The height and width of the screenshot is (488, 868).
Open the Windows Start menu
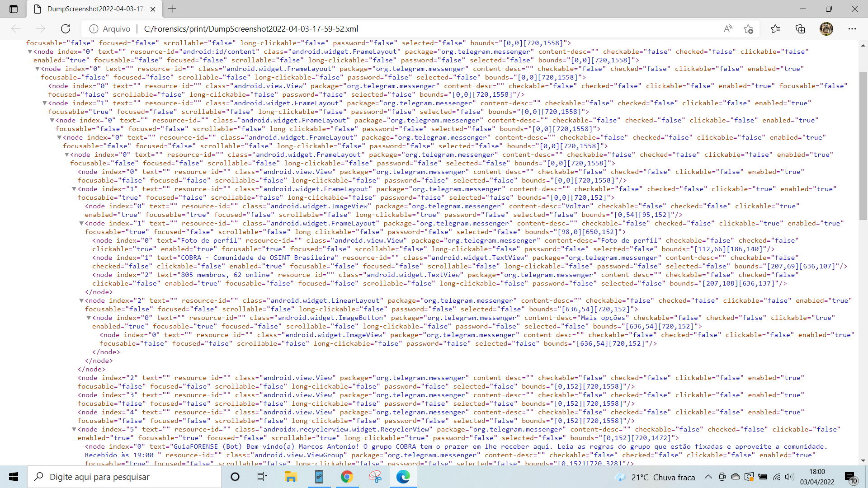(x=14, y=477)
